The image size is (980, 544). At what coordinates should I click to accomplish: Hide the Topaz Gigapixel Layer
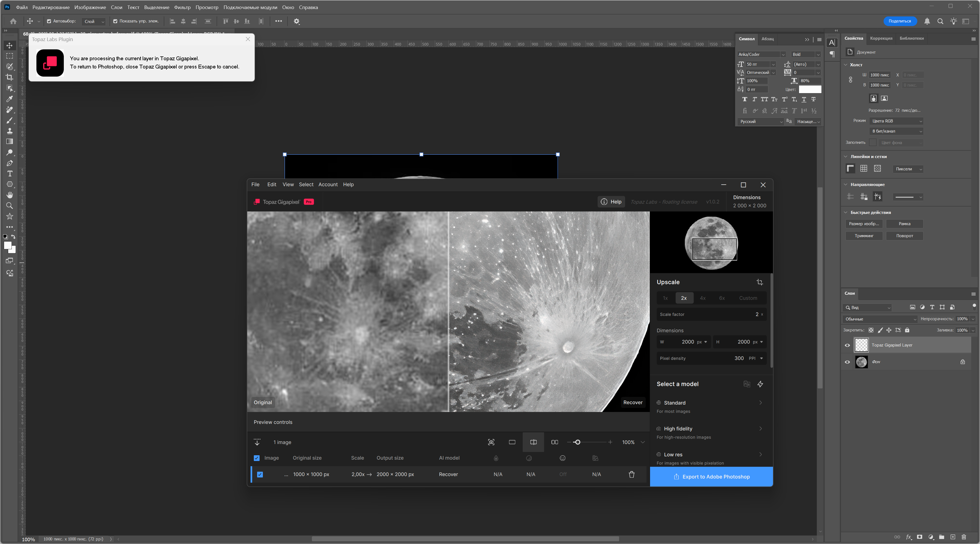(847, 345)
